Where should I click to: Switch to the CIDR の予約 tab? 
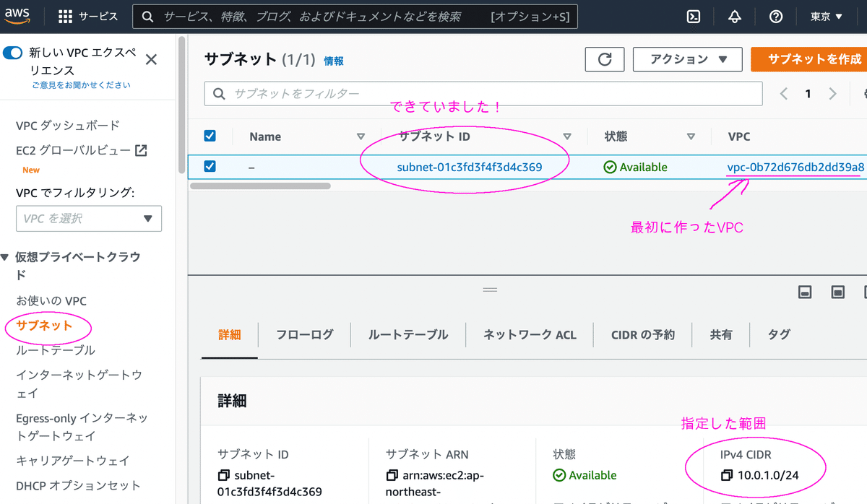(x=643, y=334)
